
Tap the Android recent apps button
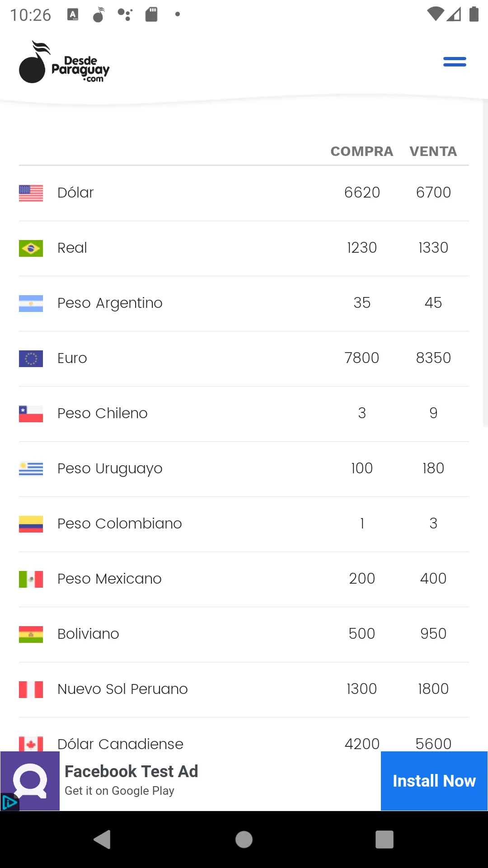tap(385, 840)
